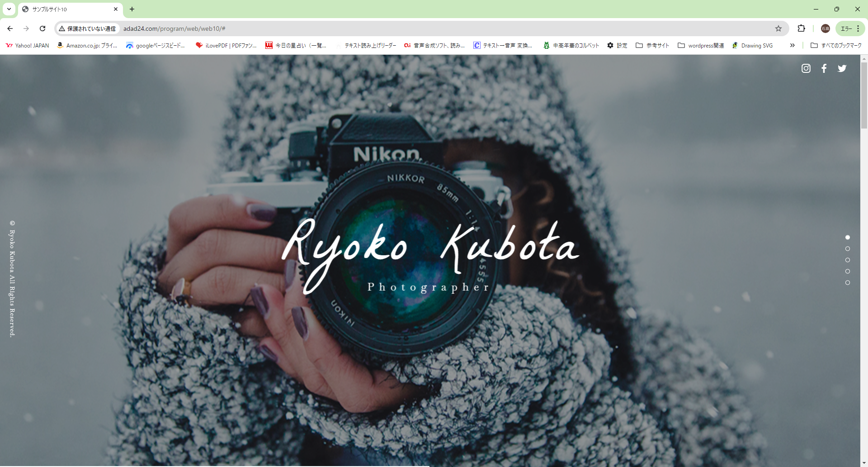This screenshot has height=467, width=868.
Task: Expand the 参考サイト bookmark folder
Action: pyautogui.click(x=652, y=45)
